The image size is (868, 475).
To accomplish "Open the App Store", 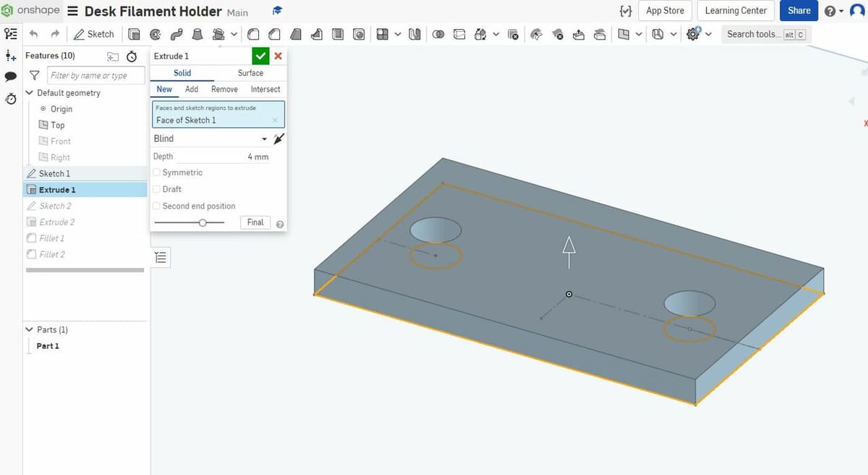I will pyautogui.click(x=665, y=11).
